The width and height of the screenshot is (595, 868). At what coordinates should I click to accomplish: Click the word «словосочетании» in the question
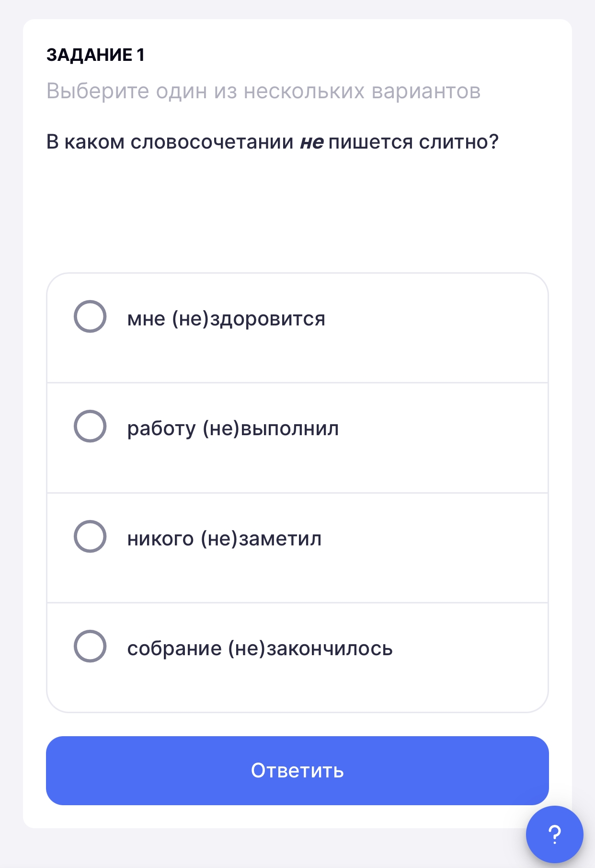pyautogui.click(x=212, y=142)
